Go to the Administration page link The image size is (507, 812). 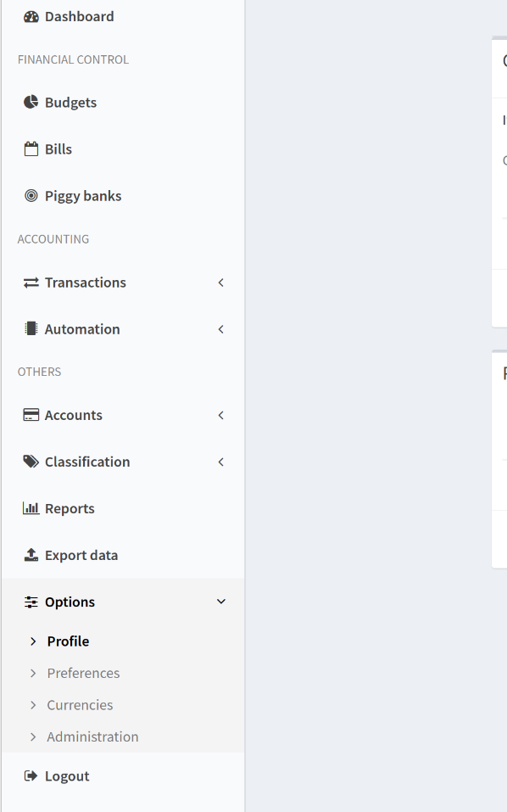tap(92, 736)
